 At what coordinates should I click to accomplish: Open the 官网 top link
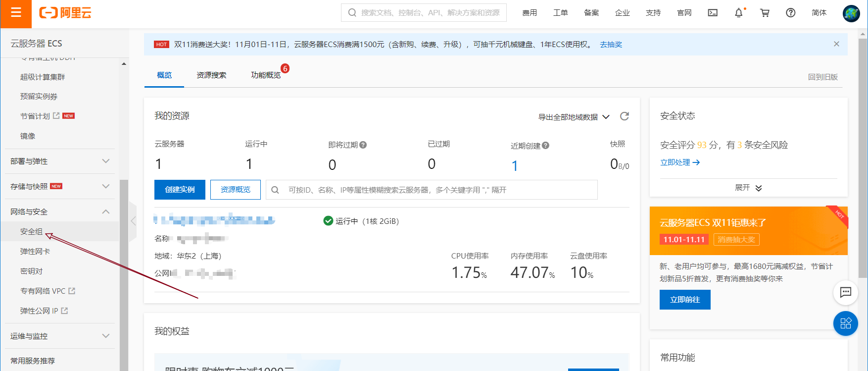tap(684, 13)
